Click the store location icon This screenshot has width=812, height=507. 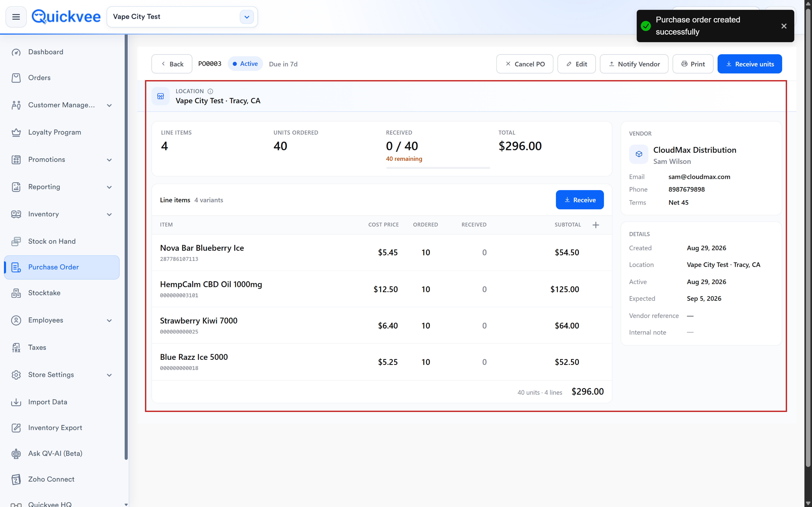(x=161, y=96)
